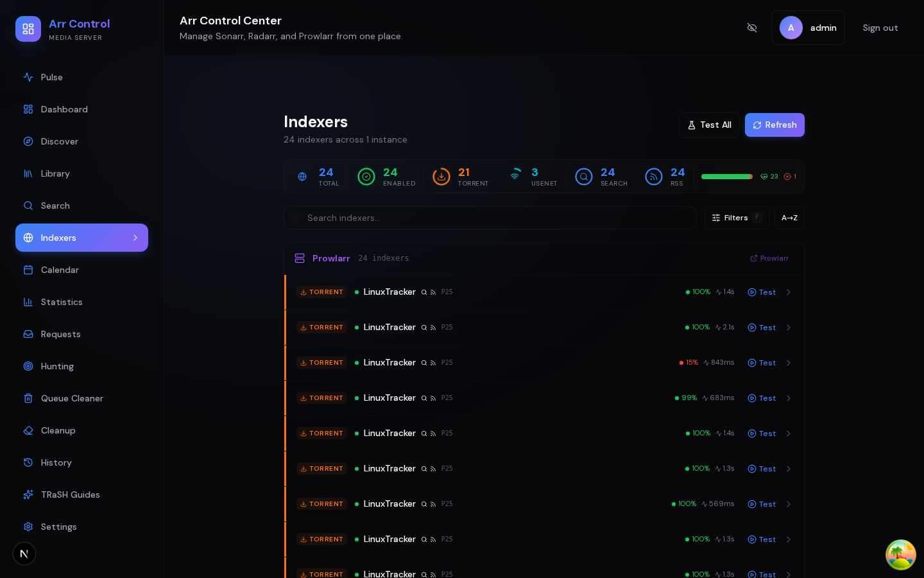Focus the Search indexers input field
924x578 pixels.
pyautogui.click(x=490, y=218)
